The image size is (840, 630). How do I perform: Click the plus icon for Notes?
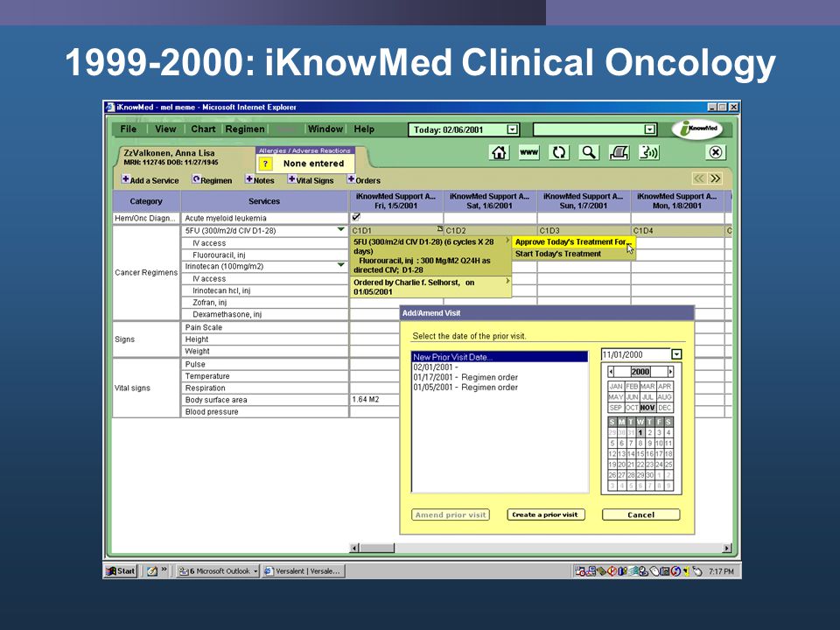[x=249, y=178]
